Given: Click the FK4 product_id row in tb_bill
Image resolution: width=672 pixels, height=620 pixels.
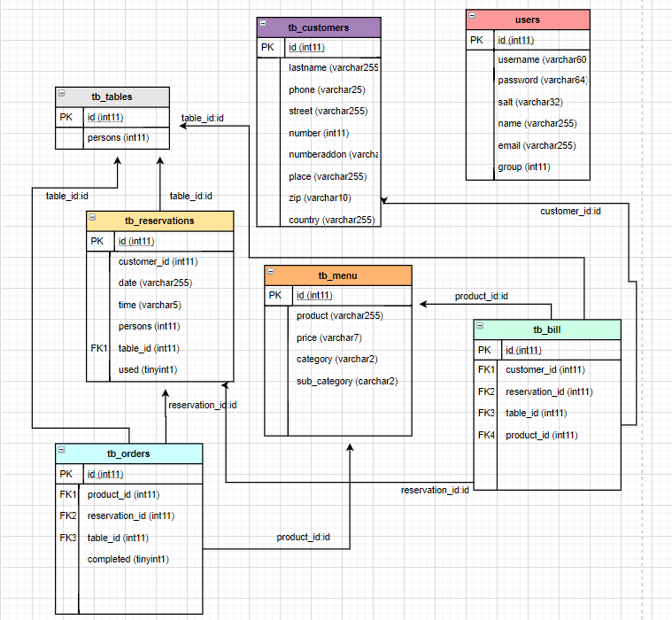Looking at the screenshot, I should coord(541,435).
